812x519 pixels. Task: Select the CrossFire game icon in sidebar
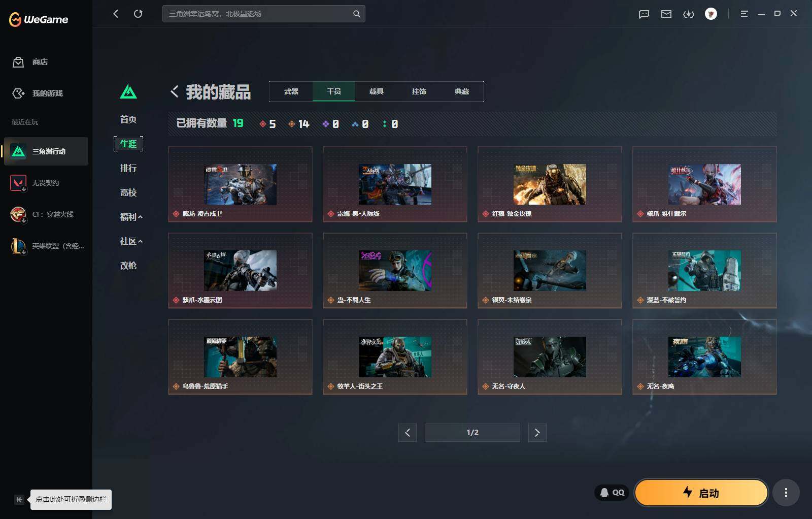click(19, 214)
